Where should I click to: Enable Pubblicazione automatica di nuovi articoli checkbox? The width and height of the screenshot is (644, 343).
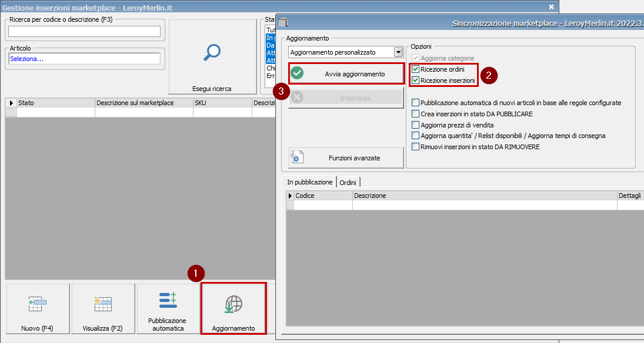point(416,103)
